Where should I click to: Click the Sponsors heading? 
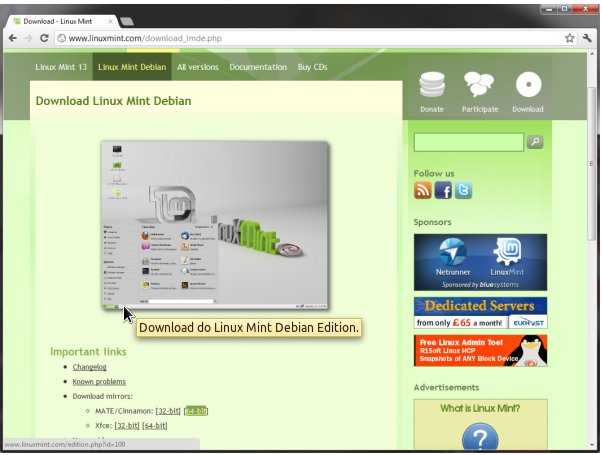(x=432, y=222)
